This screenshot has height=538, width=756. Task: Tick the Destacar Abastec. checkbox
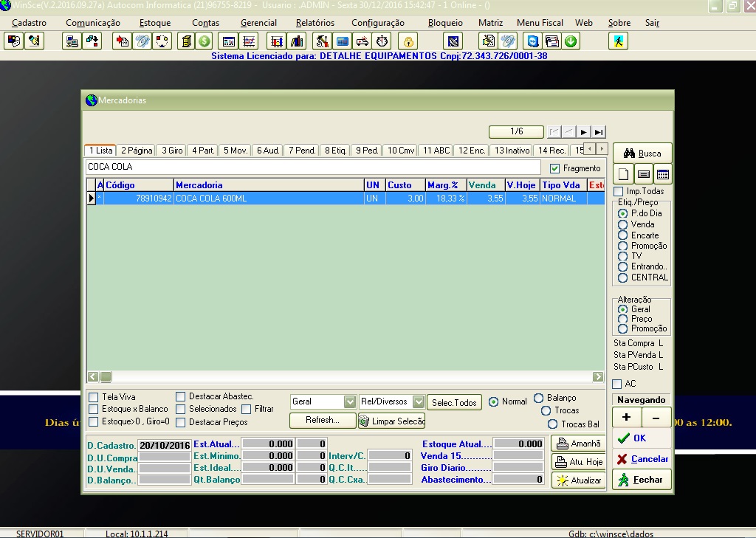pos(180,397)
